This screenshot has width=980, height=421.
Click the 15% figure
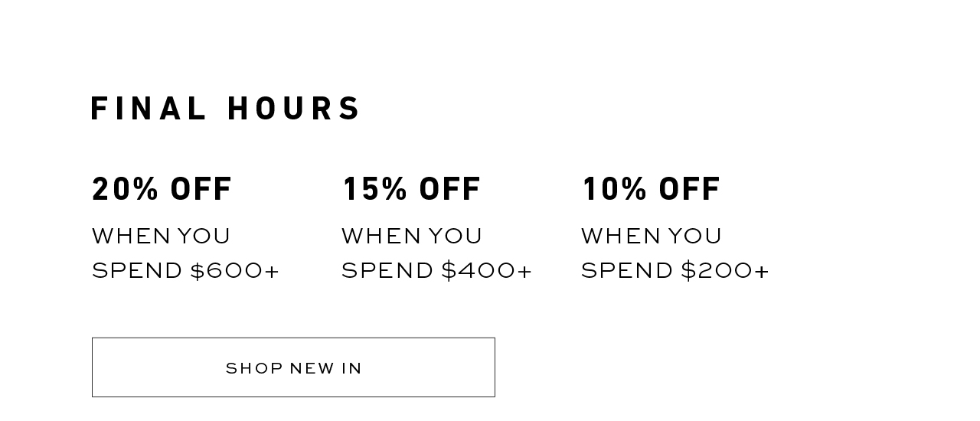coord(374,189)
